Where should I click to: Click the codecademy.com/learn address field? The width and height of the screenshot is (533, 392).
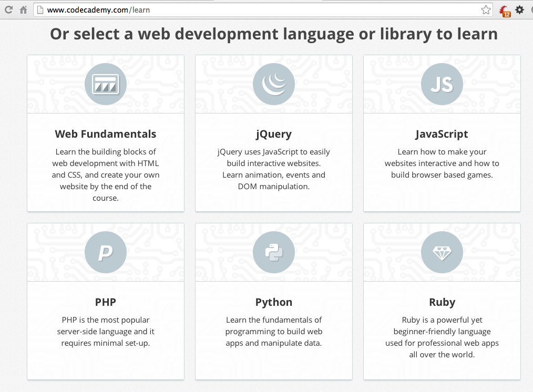coord(263,10)
